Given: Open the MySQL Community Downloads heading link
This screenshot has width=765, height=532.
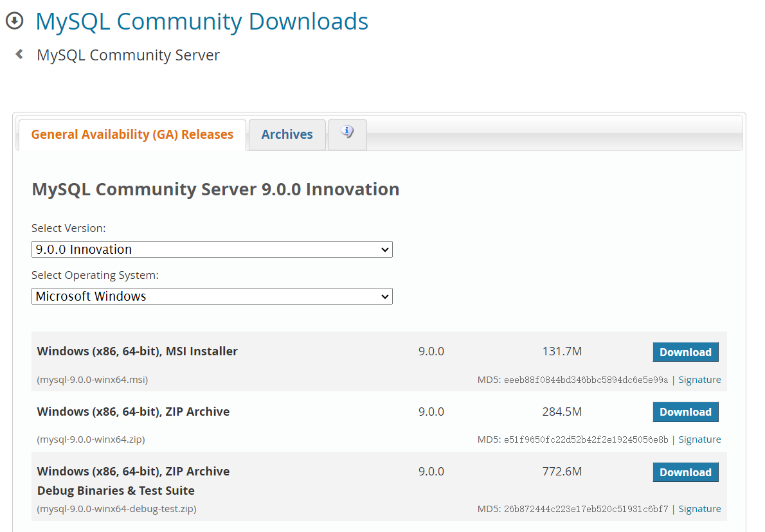Looking at the screenshot, I should click(x=202, y=21).
